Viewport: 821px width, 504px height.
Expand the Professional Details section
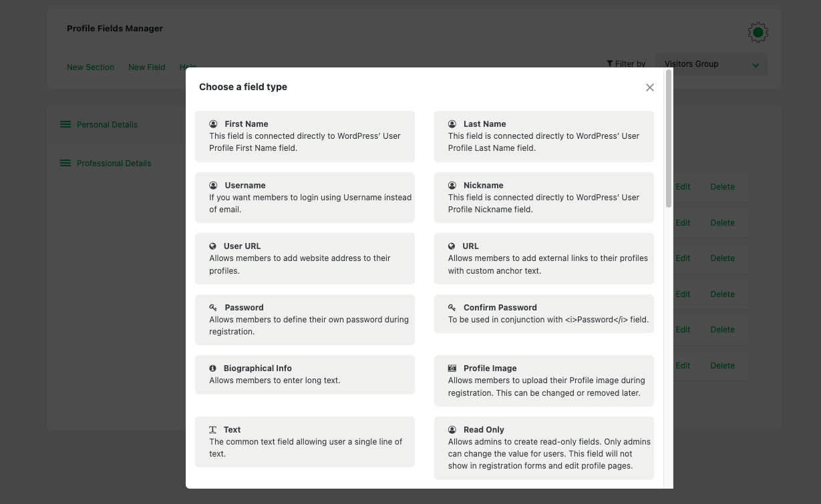[114, 164]
